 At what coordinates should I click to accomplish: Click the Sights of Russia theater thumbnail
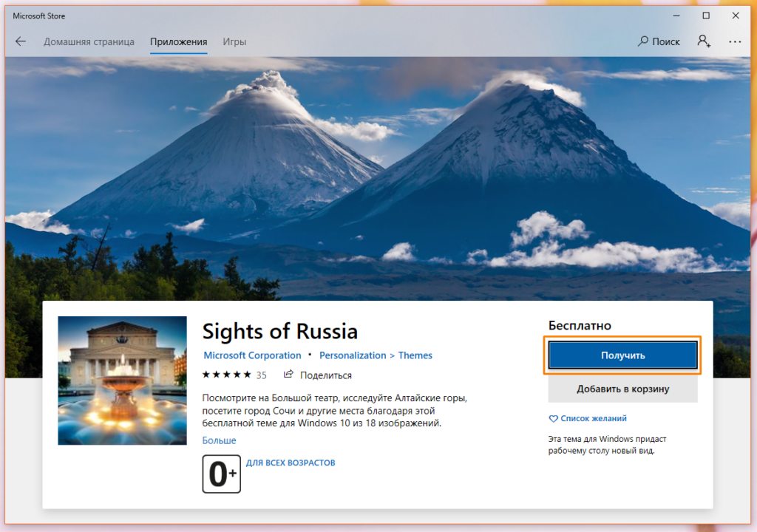tap(122, 381)
